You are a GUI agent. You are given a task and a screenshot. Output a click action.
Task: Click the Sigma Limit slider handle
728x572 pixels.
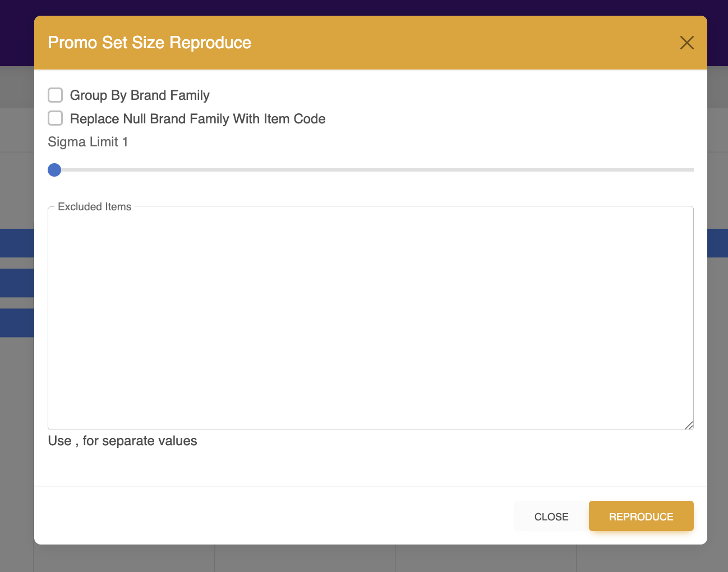coord(54,170)
